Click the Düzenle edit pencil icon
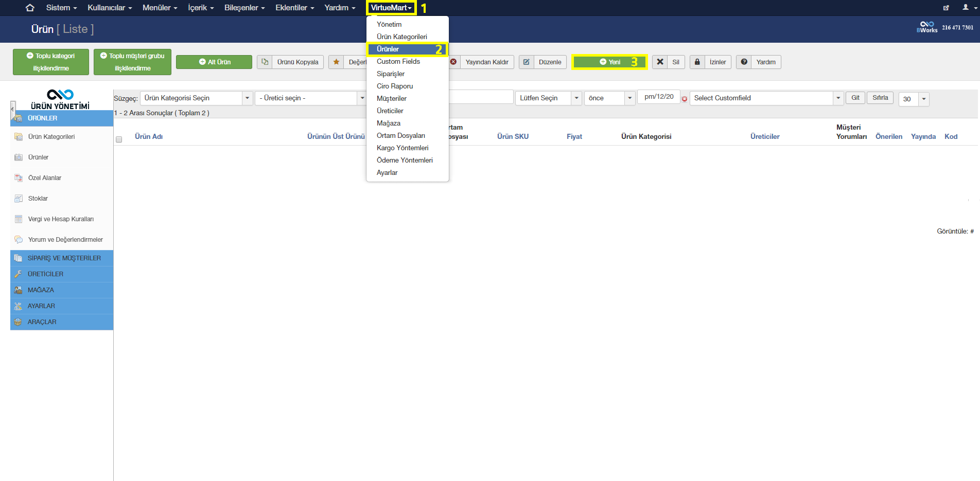This screenshot has height=481, width=980. tap(527, 62)
